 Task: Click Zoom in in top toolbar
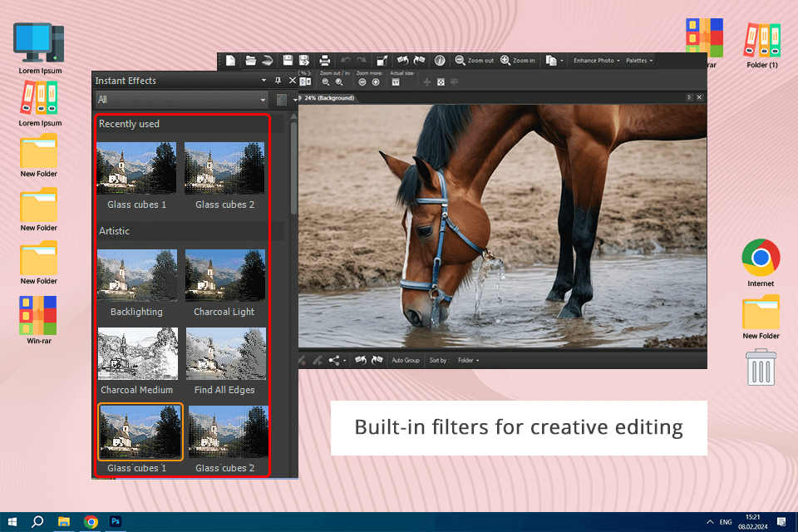(x=518, y=60)
